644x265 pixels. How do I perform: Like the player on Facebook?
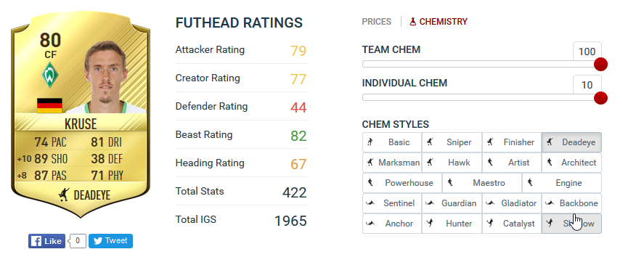point(46,241)
